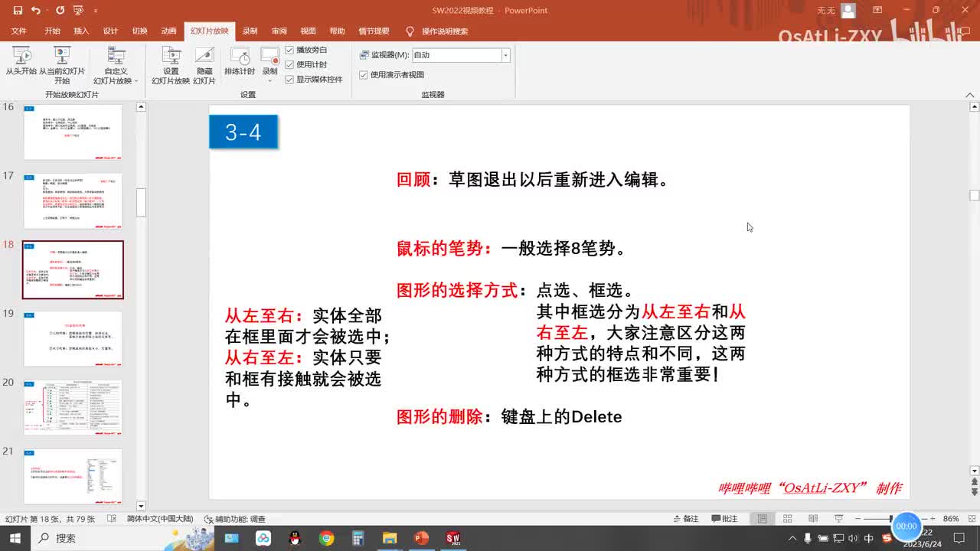Toggle Play Narrations (播放旁白) checkbox

click(289, 50)
